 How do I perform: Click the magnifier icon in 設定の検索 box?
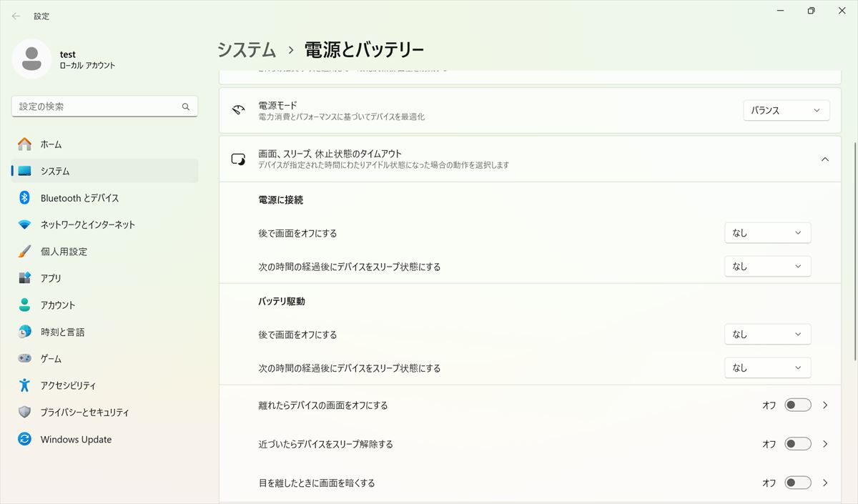point(186,107)
